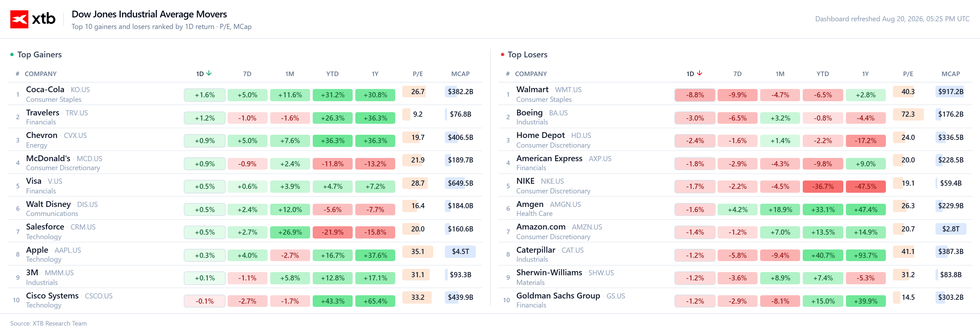Viewport: 980px width, 332px height.
Task: Select the Apple AAPL.US row
Action: 245,254
